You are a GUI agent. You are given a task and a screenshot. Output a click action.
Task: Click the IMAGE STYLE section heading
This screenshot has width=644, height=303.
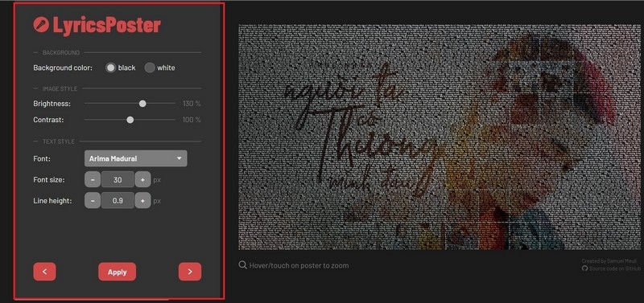click(x=60, y=88)
